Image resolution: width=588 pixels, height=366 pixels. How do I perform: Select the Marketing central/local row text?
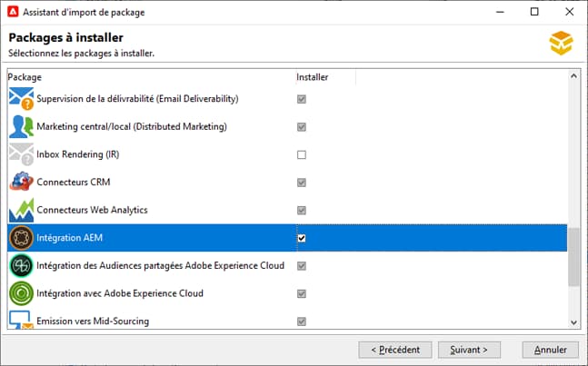[x=132, y=126]
